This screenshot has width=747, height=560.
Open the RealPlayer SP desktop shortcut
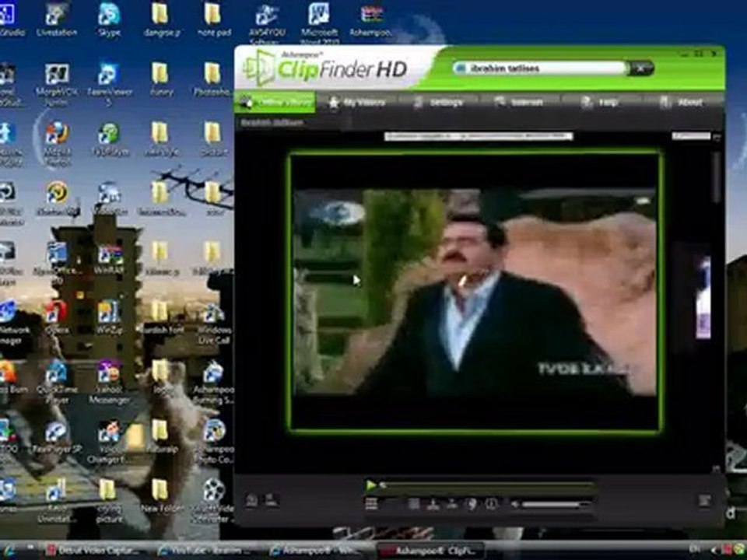point(56,438)
